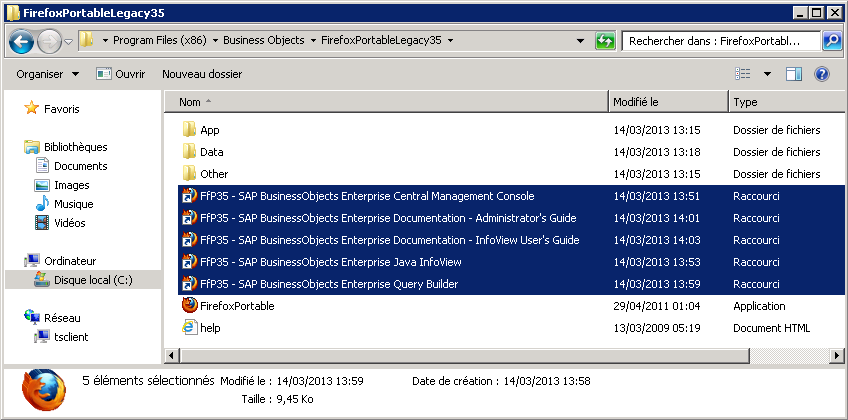Viewport: 848px width, 420px height.
Task: Toggle the preview pane icon
Action: click(x=793, y=74)
